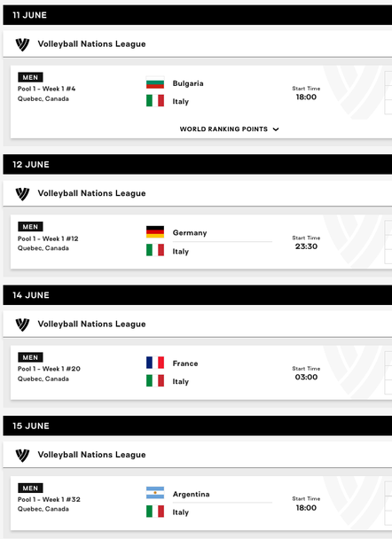
Task: Open World Ranking Points section
Action: click(x=229, y=129)
